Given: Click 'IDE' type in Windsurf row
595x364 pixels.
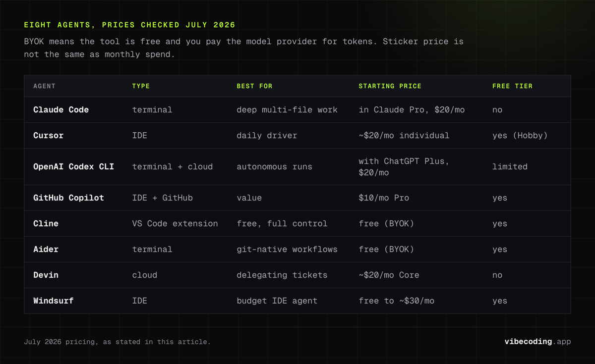Looking at the screenshot, I should point(139,301).
